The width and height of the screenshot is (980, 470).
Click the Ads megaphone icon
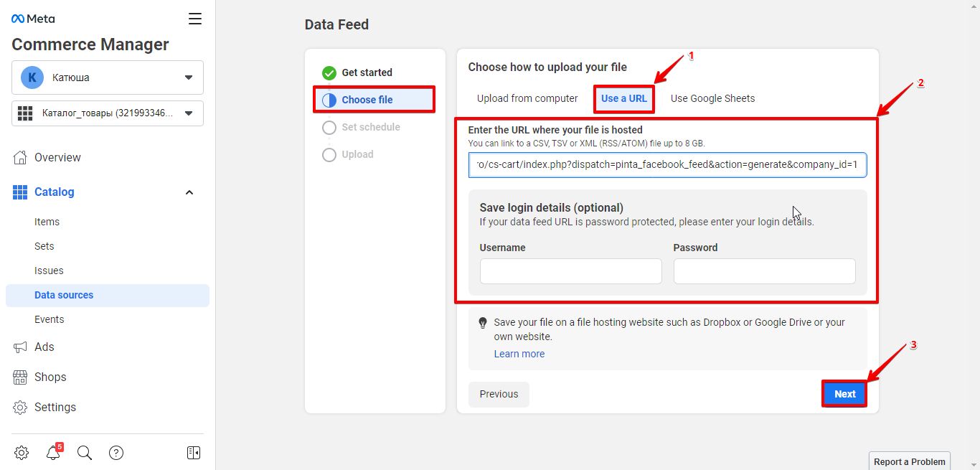pos(21,347)
